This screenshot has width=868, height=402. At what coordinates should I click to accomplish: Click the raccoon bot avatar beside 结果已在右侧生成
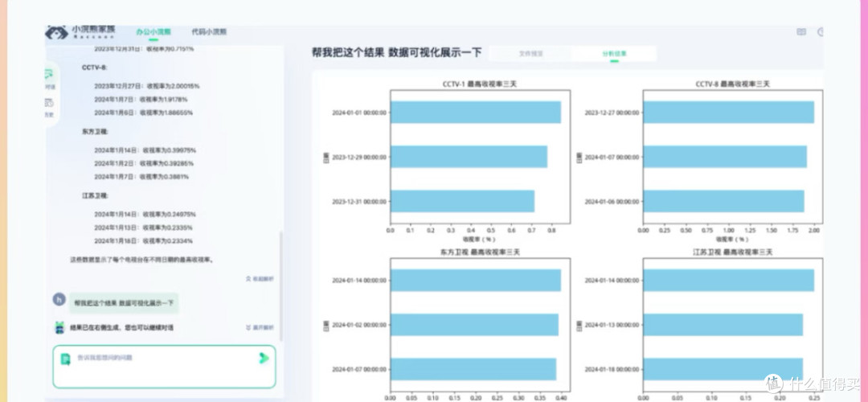pyautogui.click(x=59, y=327)
